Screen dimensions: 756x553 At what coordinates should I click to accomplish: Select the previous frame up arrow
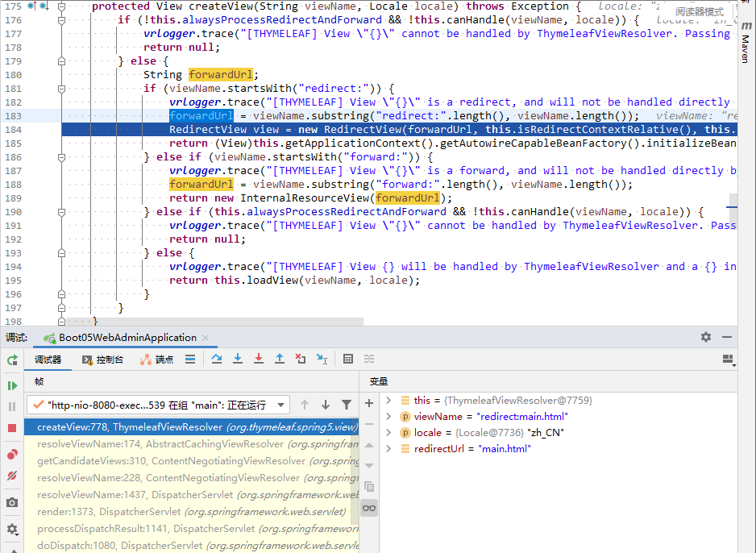(304, 405)
